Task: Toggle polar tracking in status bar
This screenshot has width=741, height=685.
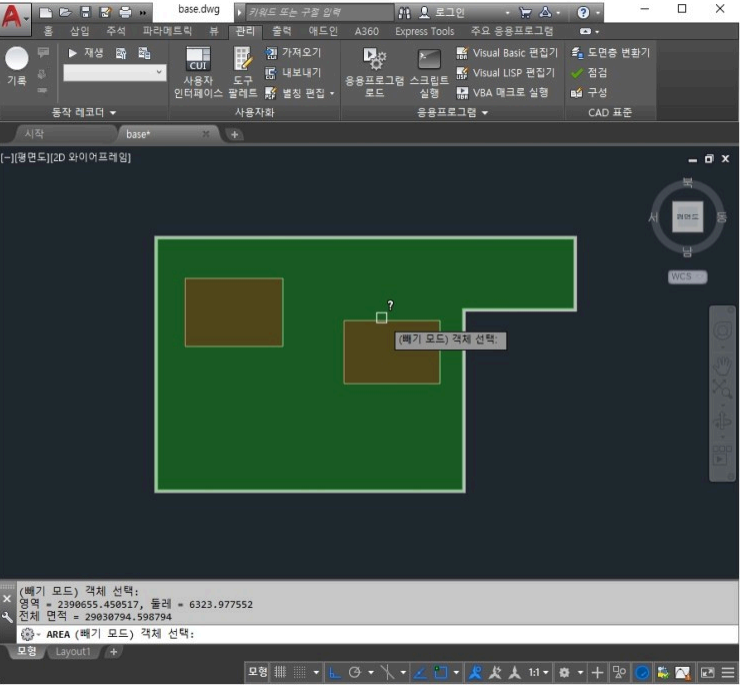Action: click(x=354, y=672)
